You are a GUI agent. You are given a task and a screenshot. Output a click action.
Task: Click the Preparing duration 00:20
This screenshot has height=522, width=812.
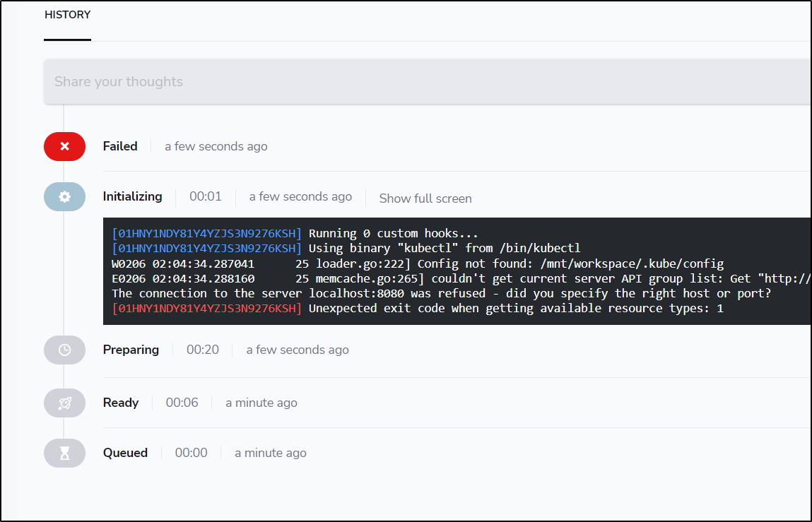pos(203,350)
